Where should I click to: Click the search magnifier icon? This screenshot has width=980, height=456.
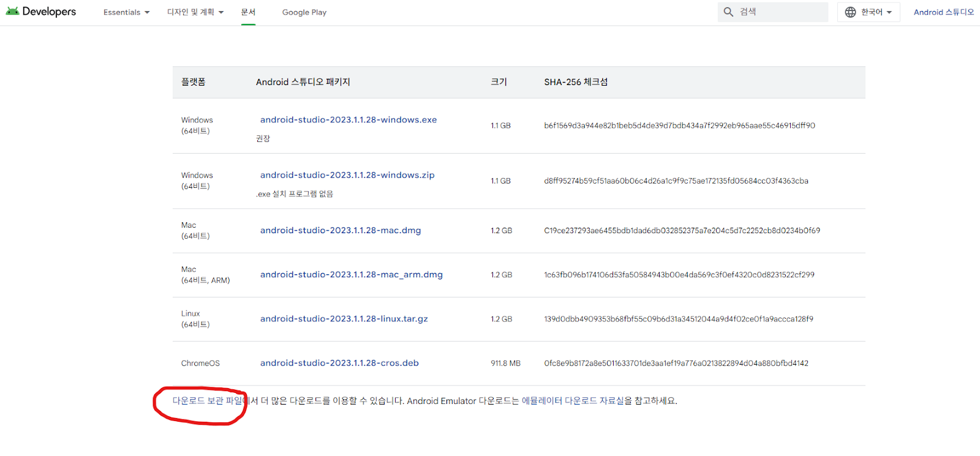coord(728,12)
